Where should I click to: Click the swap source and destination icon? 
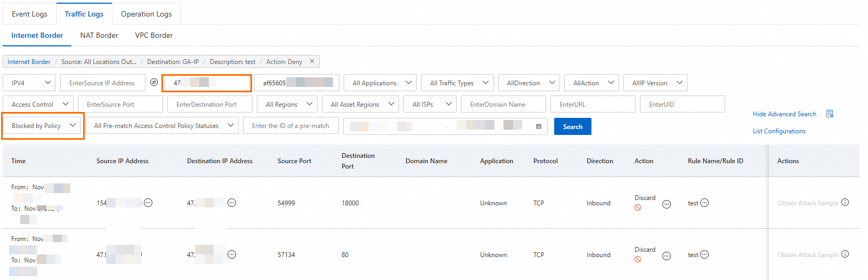pos(154,82)
